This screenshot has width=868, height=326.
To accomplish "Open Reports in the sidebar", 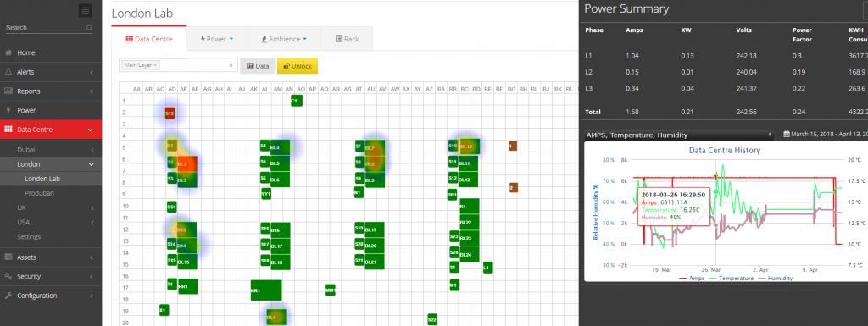I will [x=28, y=91].
